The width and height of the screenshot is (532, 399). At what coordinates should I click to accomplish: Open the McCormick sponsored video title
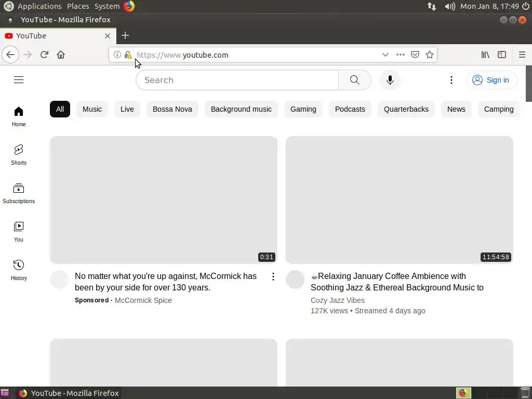tap(166, 282)
